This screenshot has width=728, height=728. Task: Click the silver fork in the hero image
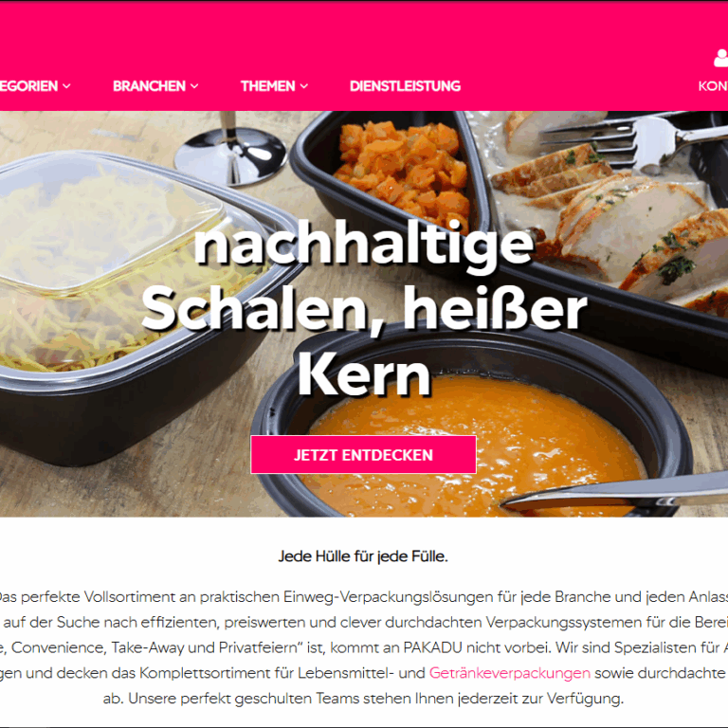pyautogui.click(x=634, y=141)
